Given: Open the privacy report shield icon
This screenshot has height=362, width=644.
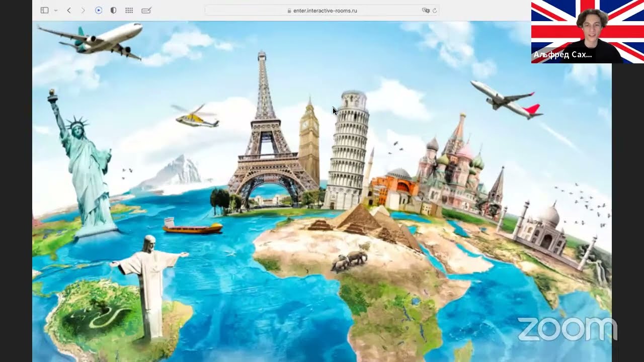Looking at the screenshot, I should point(113,10).
